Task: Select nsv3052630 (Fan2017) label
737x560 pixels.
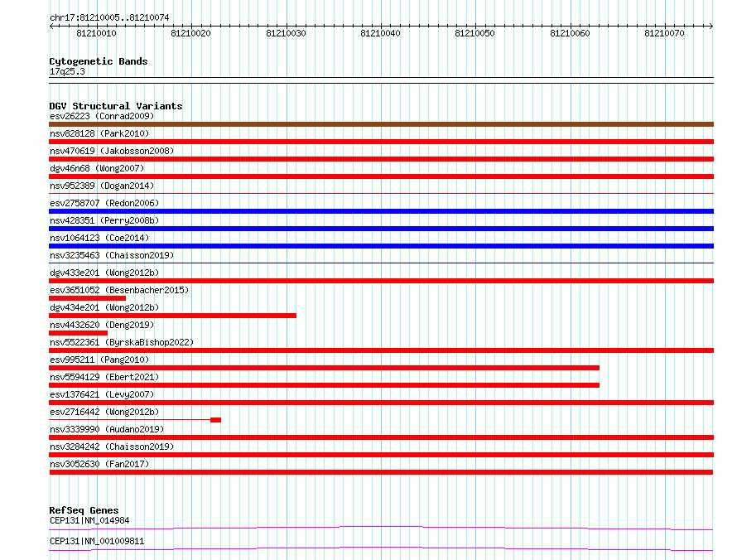Action: 99,464
